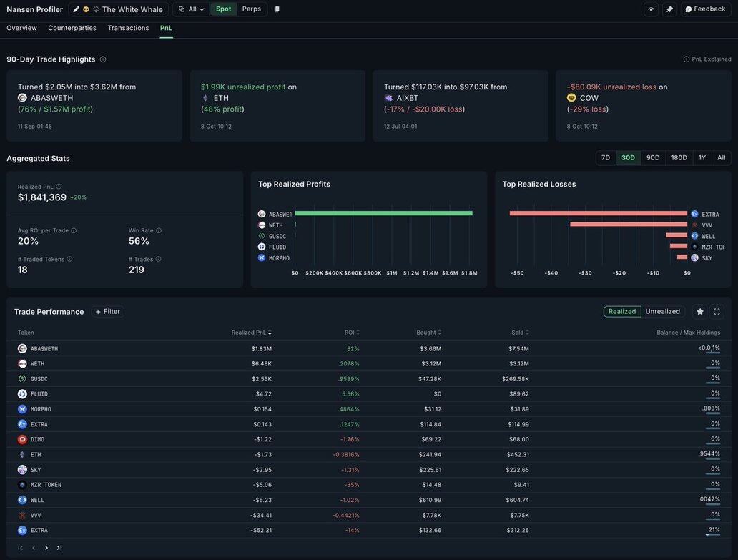
Task: Click the star icon in Trade Performance
Action: (x=700, y=312)
